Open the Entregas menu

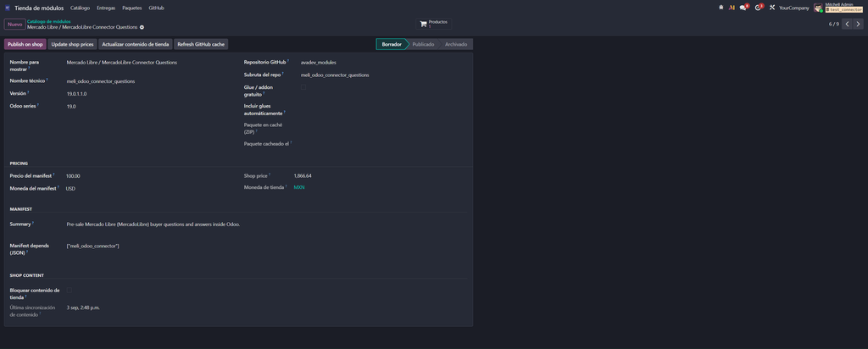pos(106,8)
